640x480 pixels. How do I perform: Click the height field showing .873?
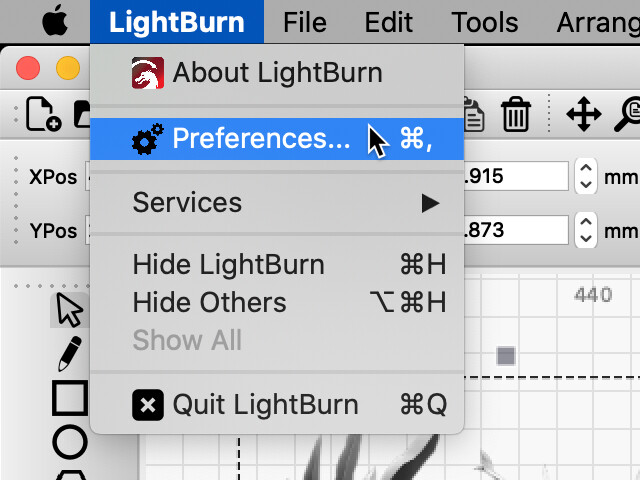(516, 230)
